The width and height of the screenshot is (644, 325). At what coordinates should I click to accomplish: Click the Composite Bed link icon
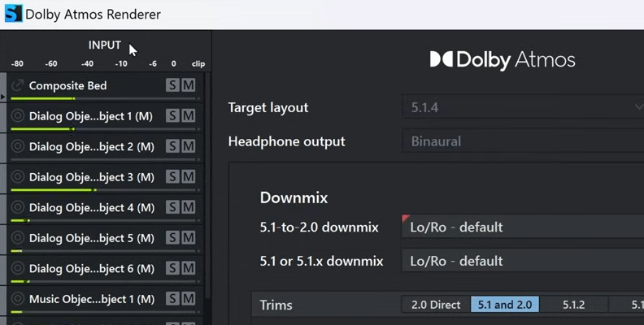tap(18, 85)
